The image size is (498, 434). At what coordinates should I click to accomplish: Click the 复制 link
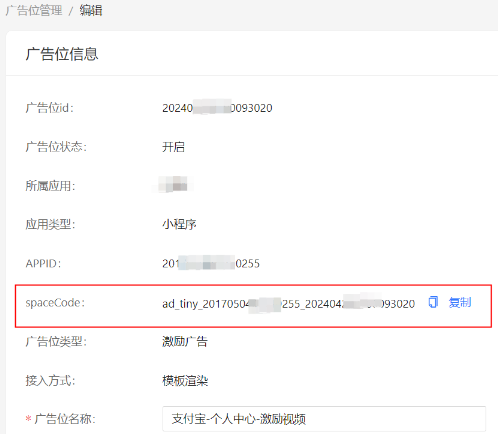pyautogui.click(x=460, y=303)
